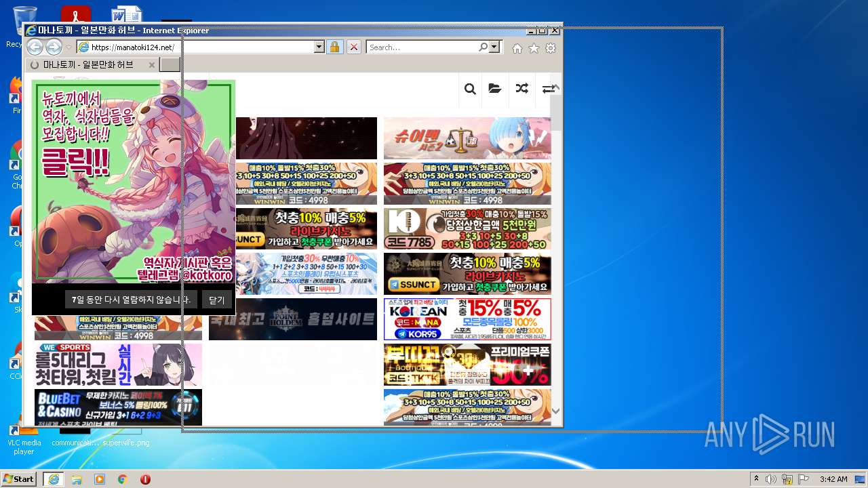The height and width of the screenshot is (488, 868).
Task: Open the 슈어맨 banner ad
Action: click(467, 138)
